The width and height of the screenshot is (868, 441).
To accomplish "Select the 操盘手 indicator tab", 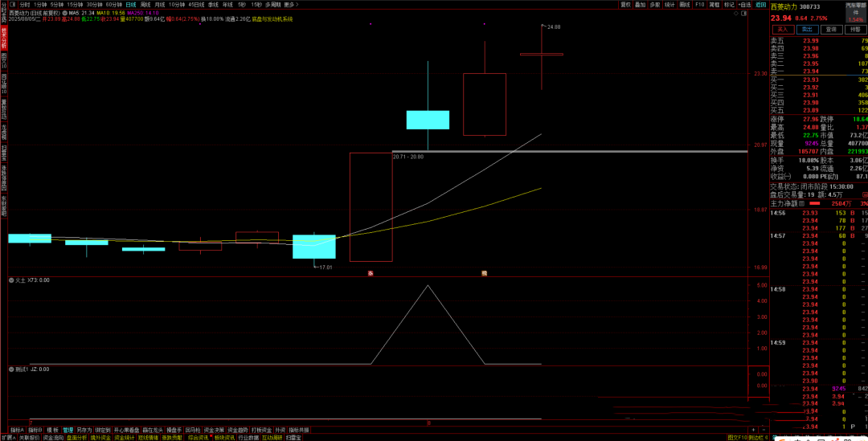I will (x=174, y=430).
